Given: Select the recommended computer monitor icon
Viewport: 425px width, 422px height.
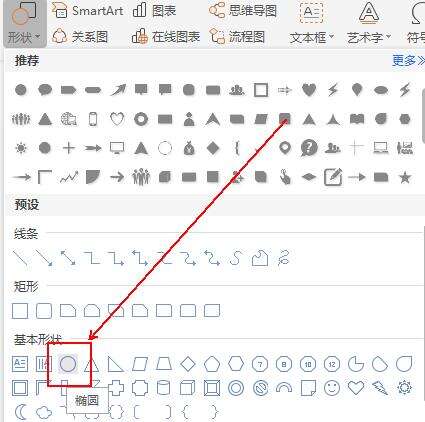Looking at the screenshot, I should click(x=117, y=148).
